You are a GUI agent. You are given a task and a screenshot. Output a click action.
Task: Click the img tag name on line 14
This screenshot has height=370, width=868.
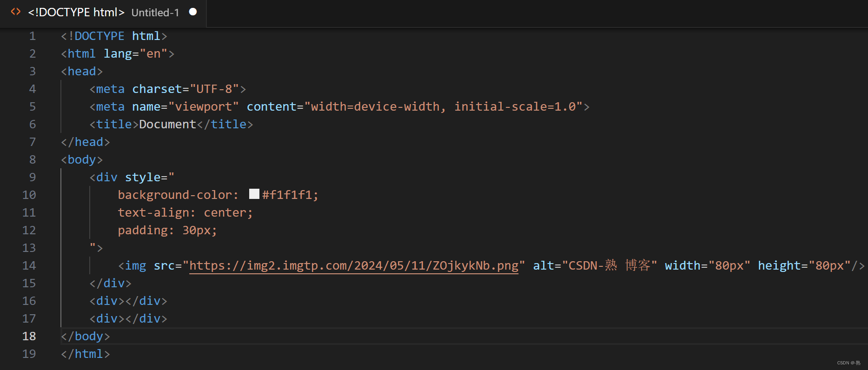[136, 266]
